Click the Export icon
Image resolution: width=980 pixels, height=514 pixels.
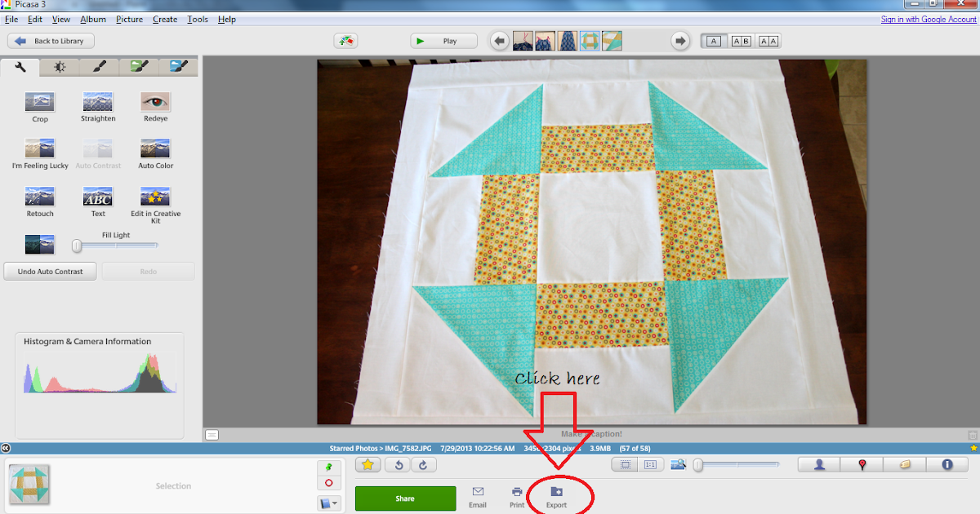point(556,494)
